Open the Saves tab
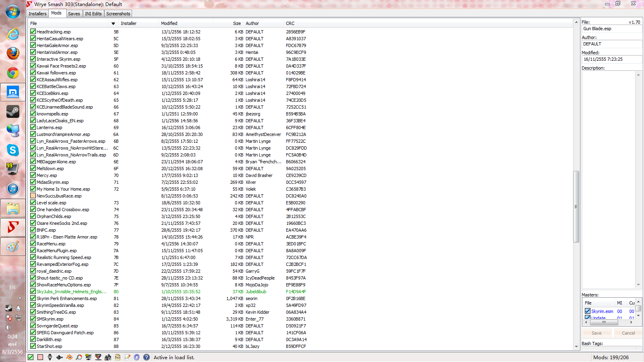 74,14
